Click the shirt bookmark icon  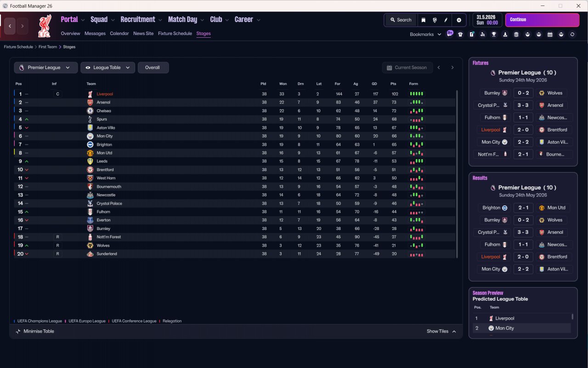460,34
